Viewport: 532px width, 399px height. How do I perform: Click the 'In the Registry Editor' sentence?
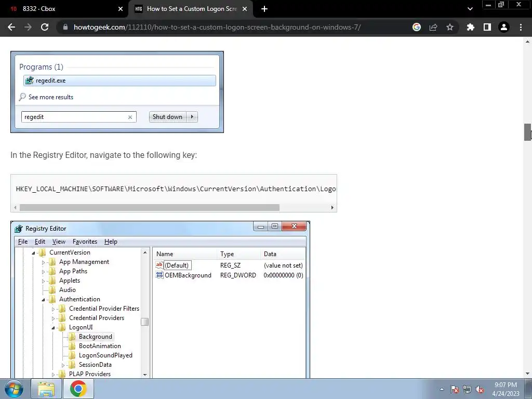point(103,155)
